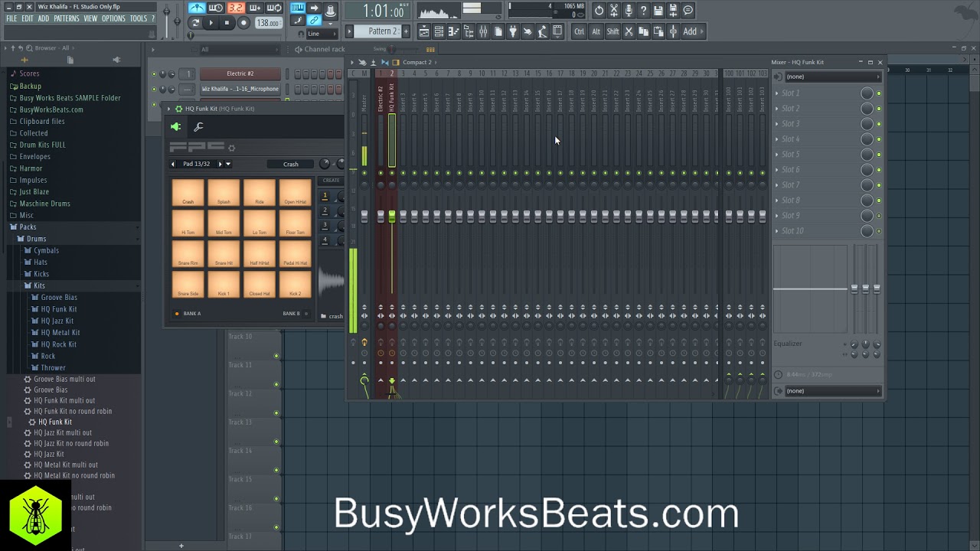Image resolution: width=980 pixels, height=551 pixels.
Task: Select BANK B radio in FPC
Action: coord(306,314)
